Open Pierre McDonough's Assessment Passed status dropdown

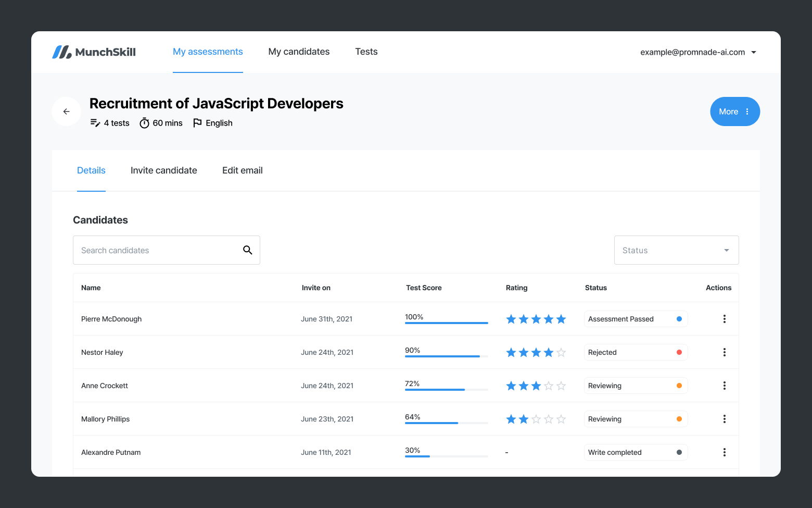tap(636, 319)
